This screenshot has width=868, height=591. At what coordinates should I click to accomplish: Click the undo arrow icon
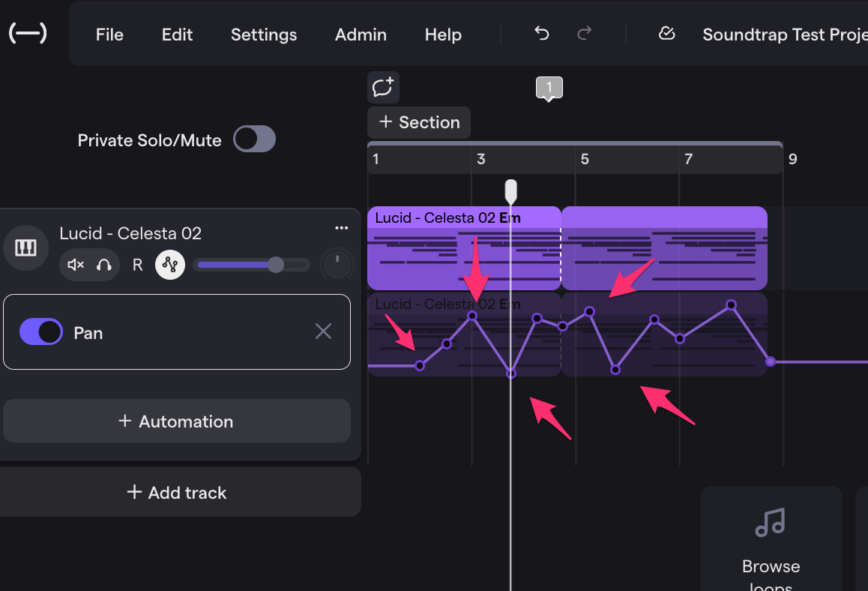(x=541, y=34)
